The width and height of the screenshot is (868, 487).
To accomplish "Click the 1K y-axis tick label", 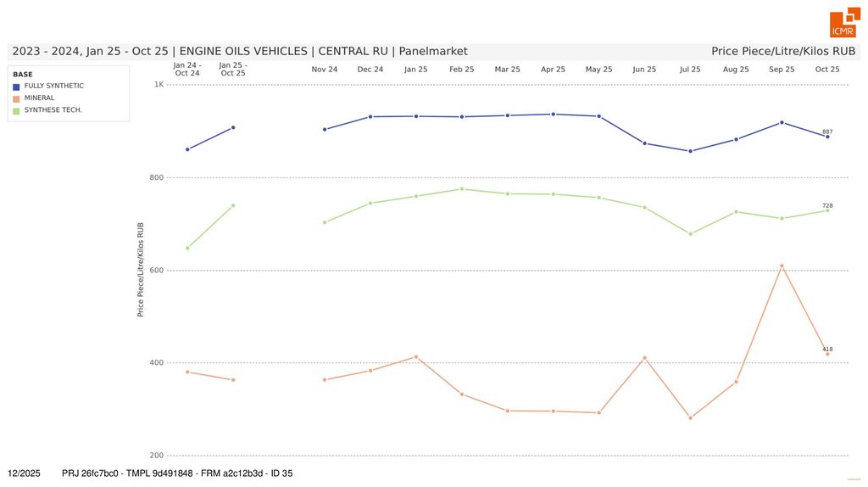I will click(x=159, y=85).
